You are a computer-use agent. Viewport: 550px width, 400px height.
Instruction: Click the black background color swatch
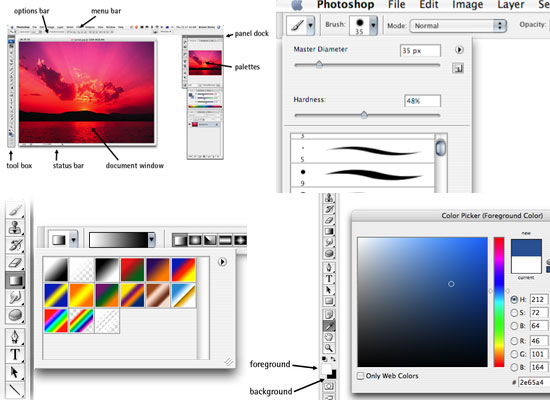click(333, 375)
